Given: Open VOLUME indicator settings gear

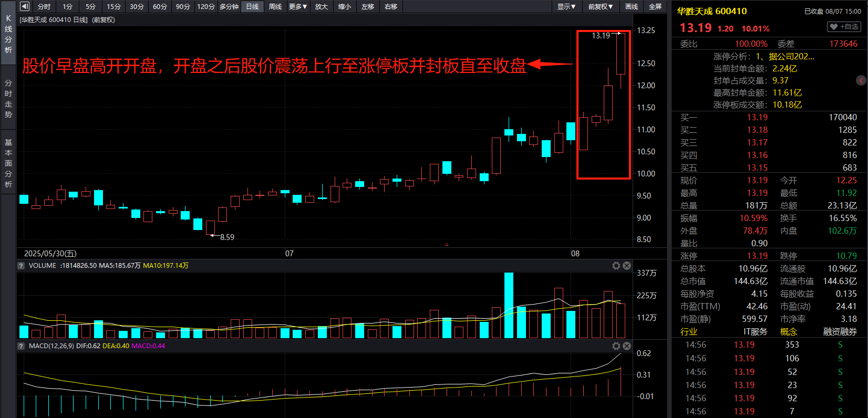Looking at the screenshot, I should pos(616,266).
